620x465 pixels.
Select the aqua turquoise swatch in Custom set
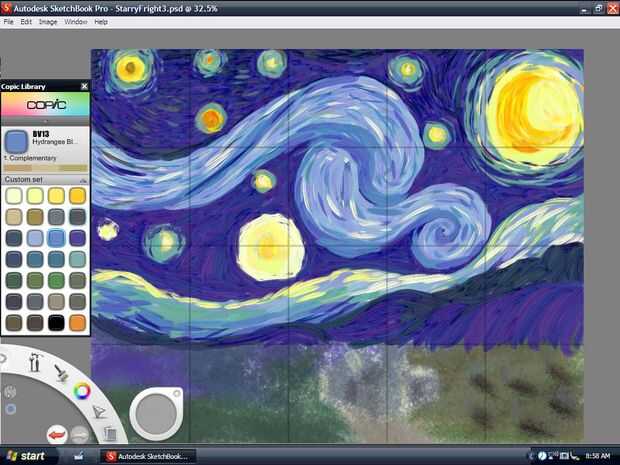[78, 259]
